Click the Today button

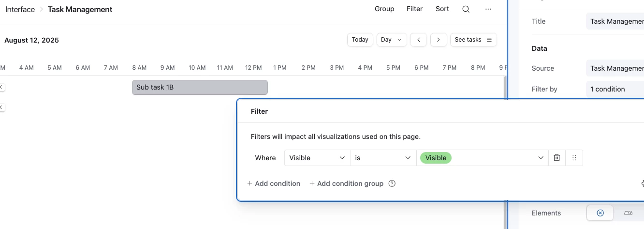point(360,40)
